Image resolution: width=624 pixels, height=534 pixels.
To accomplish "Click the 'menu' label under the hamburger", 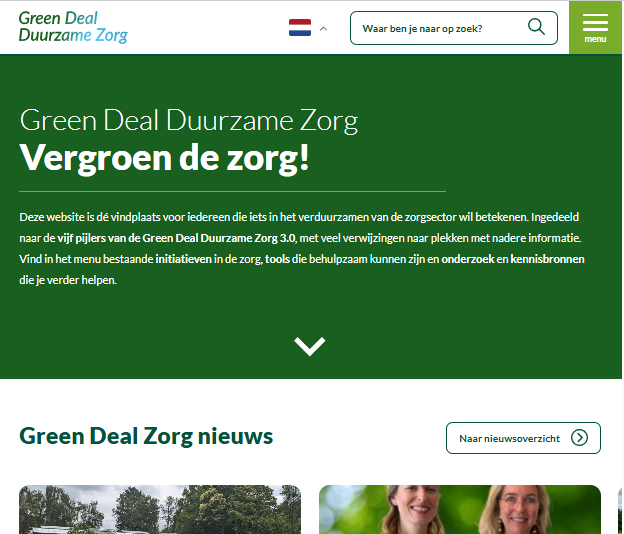I will [595, 39].
